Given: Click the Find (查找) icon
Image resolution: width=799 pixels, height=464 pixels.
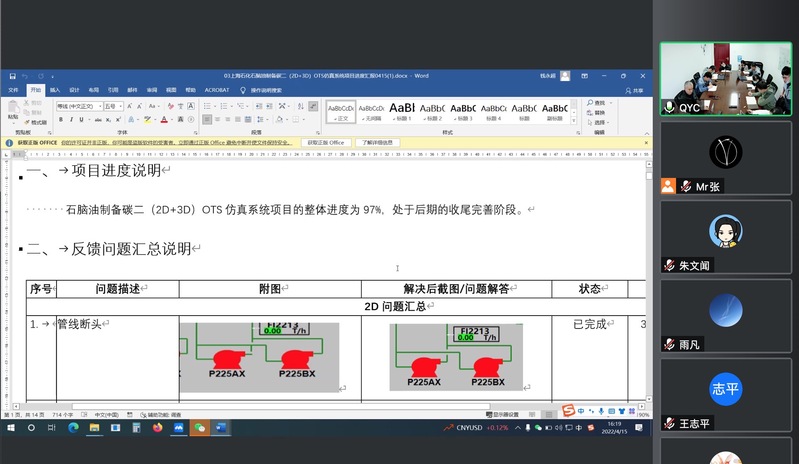Looking at the screenshot, I should 598,102.
